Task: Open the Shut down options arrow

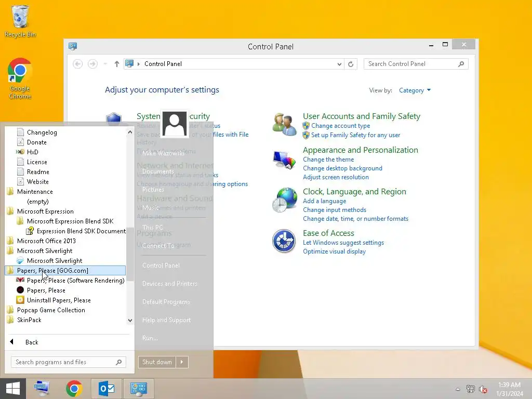Action: 182,362
